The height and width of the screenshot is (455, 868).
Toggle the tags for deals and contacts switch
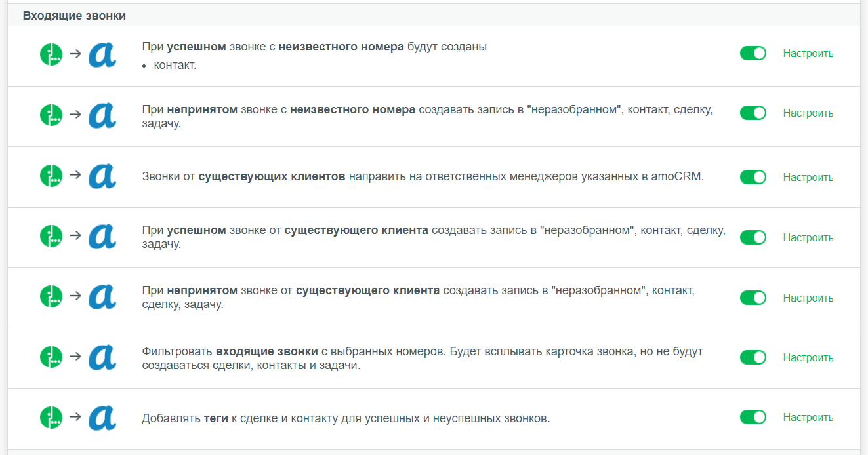[x=753, y=417]
